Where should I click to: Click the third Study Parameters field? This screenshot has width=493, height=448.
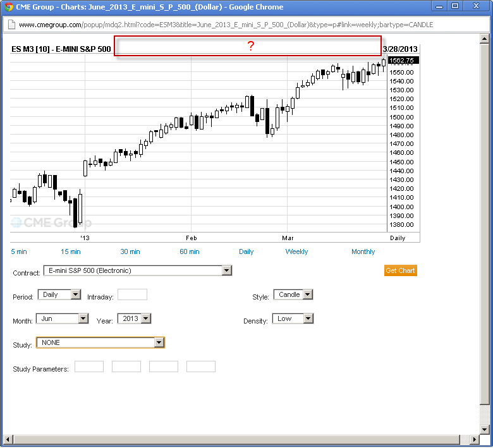(x=164, y=366)
